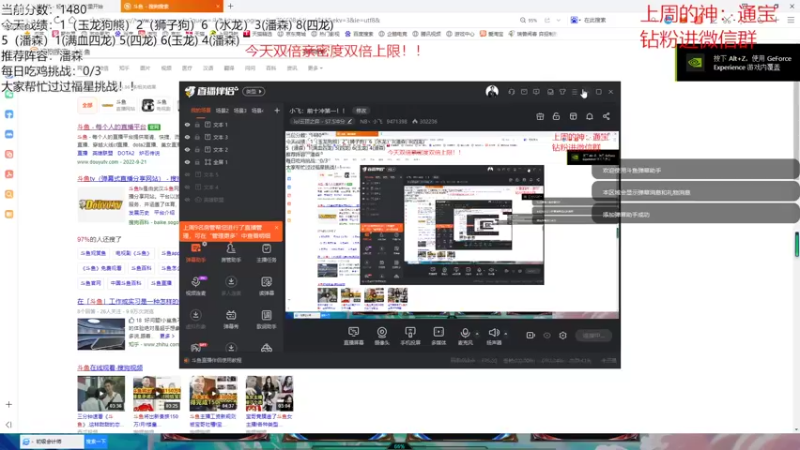Toggle lock on layer 文本 3

pos(197,137)
